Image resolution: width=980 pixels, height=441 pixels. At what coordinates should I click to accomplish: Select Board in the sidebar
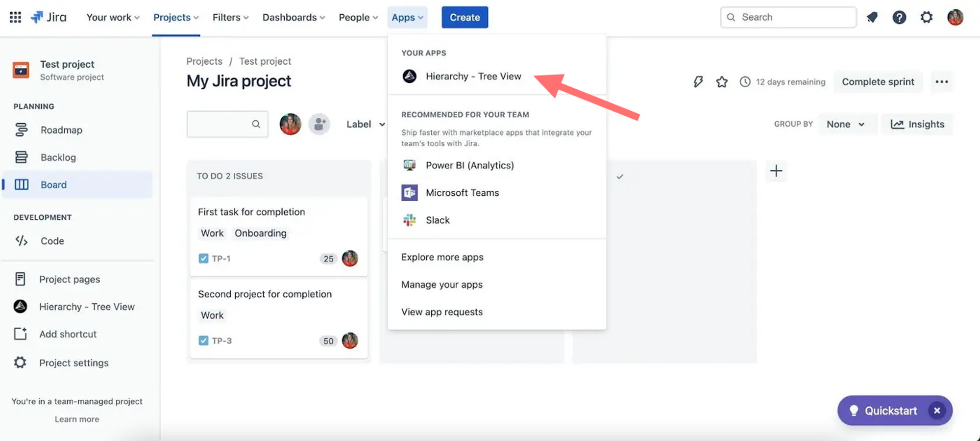pyautogui.click(x=77, y=184)
